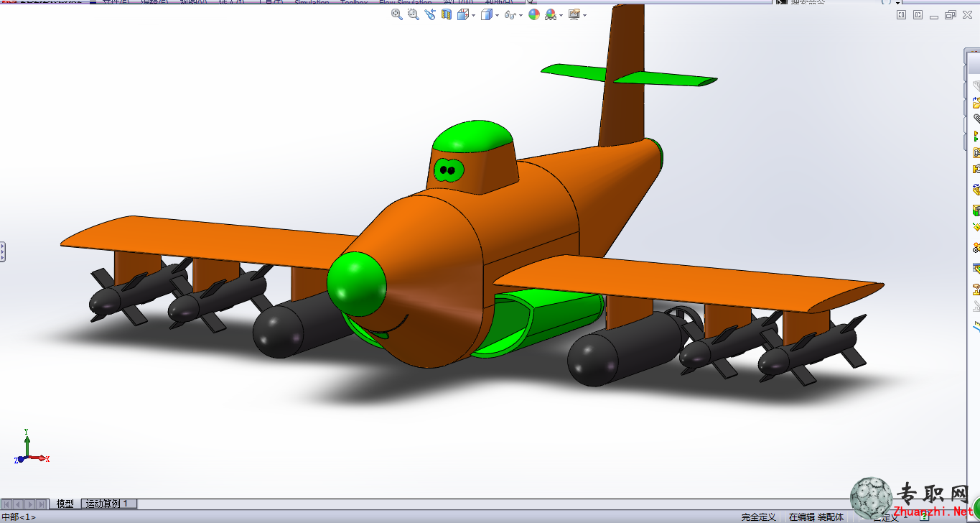980x523 pixels.
Task: Click the Display Style cube icon
Action: click(487, 14)
